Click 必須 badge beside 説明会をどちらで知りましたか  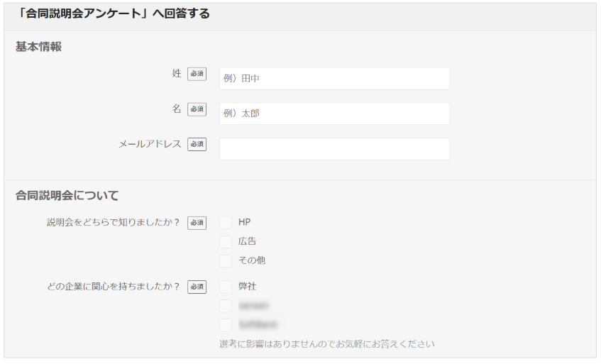(197, 223)
